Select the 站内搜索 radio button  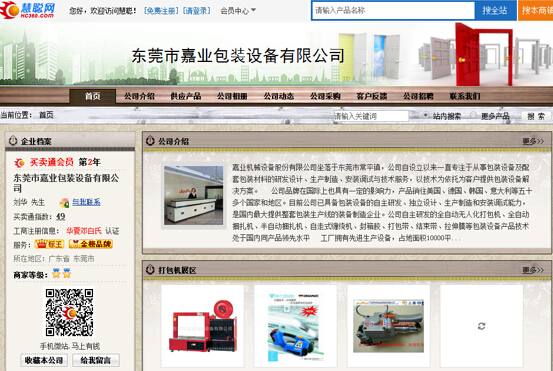pos(426,115)
